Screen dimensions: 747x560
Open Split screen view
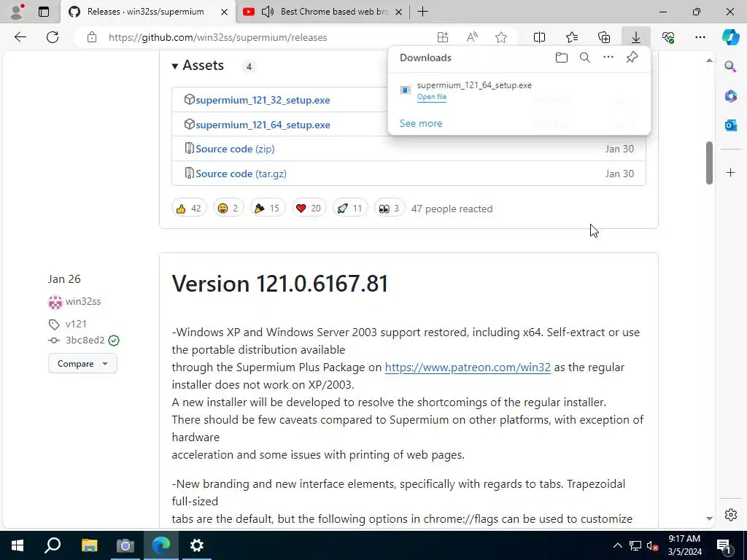539,37
